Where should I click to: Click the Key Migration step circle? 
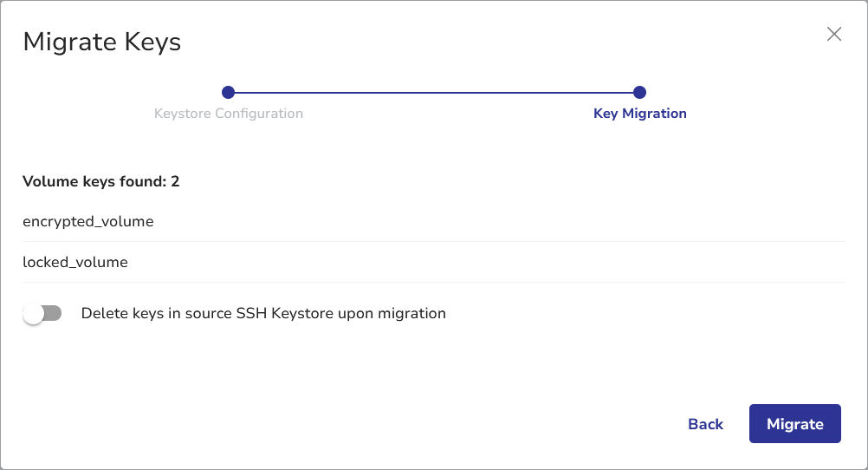coord(639,93)
